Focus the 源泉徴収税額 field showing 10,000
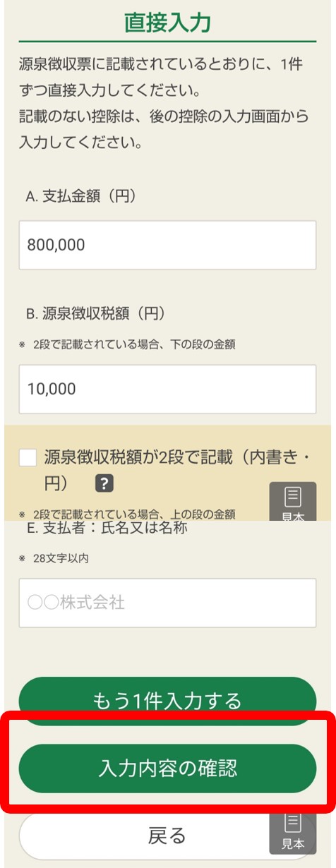 coord(167,389)
